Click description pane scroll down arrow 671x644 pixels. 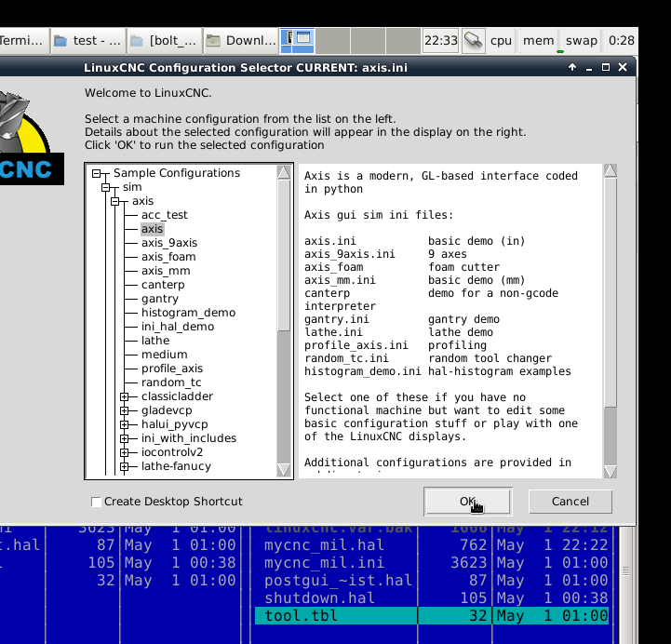click(x=611, y=471)
